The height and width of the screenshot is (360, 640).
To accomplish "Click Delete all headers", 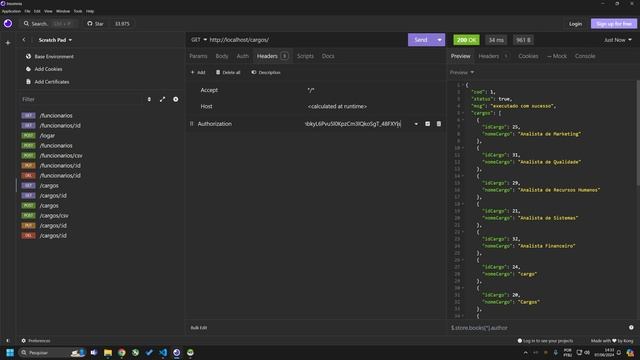I will tap(228, 72).
